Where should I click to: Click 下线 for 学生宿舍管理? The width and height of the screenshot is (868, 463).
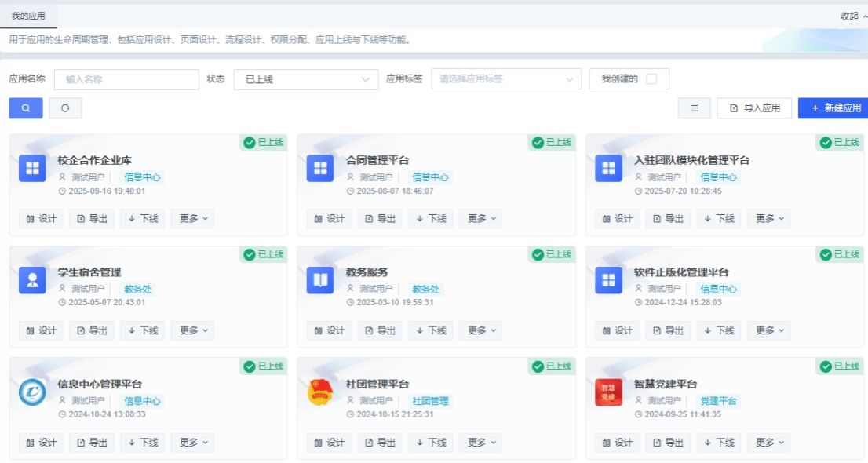143,330
